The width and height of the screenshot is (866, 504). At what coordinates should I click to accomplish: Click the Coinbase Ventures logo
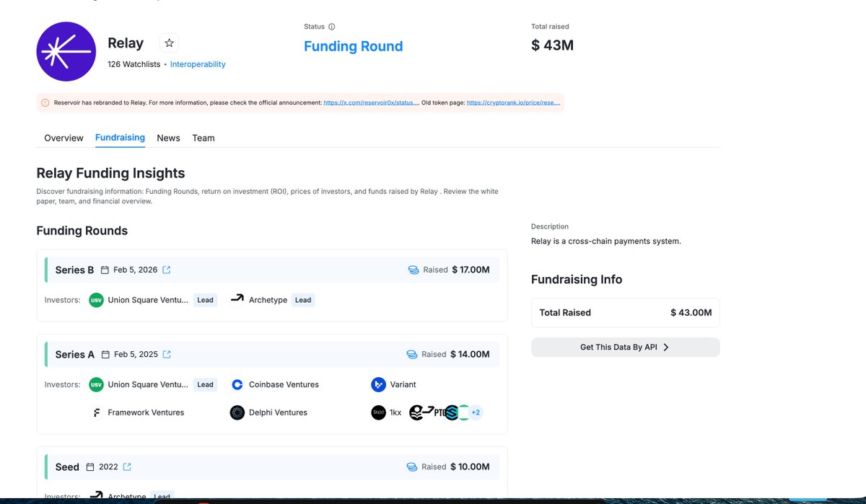pos(237,385)
